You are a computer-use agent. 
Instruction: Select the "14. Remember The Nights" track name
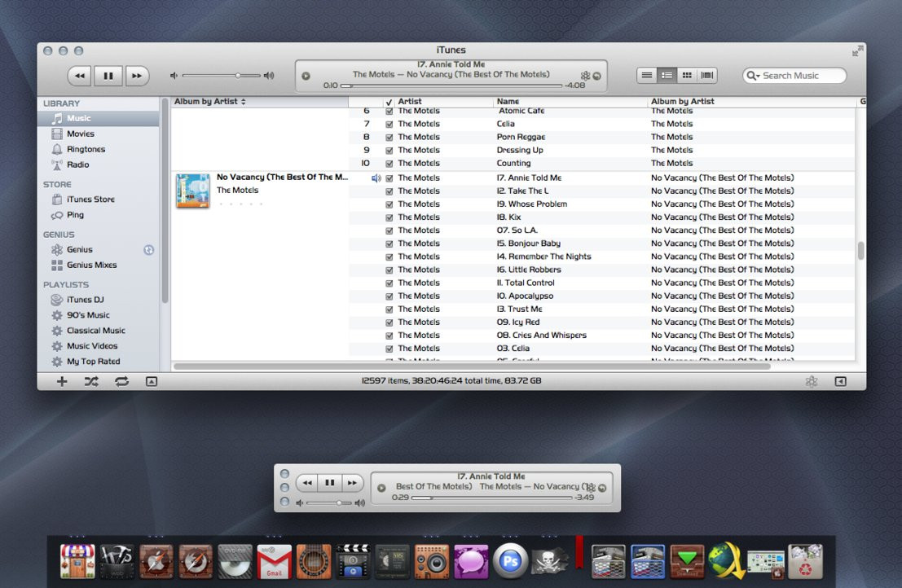click(x=543, y=257)
